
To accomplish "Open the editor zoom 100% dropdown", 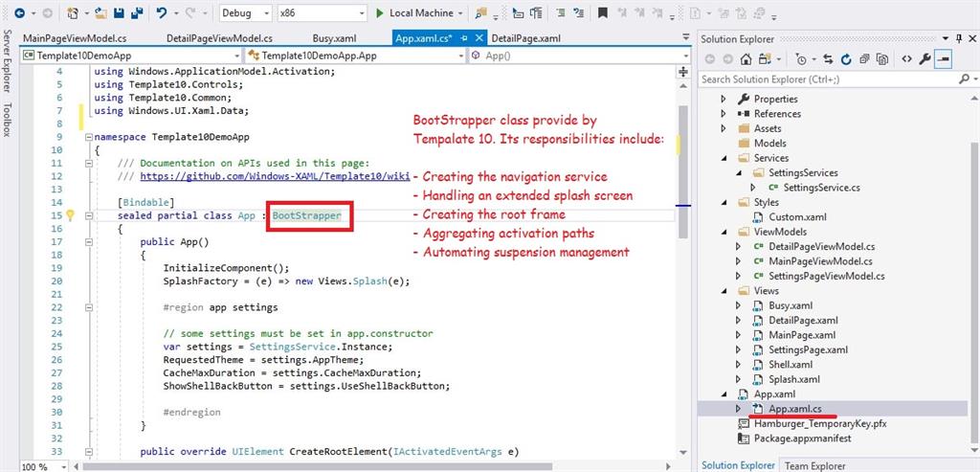I will click(64, 466).
